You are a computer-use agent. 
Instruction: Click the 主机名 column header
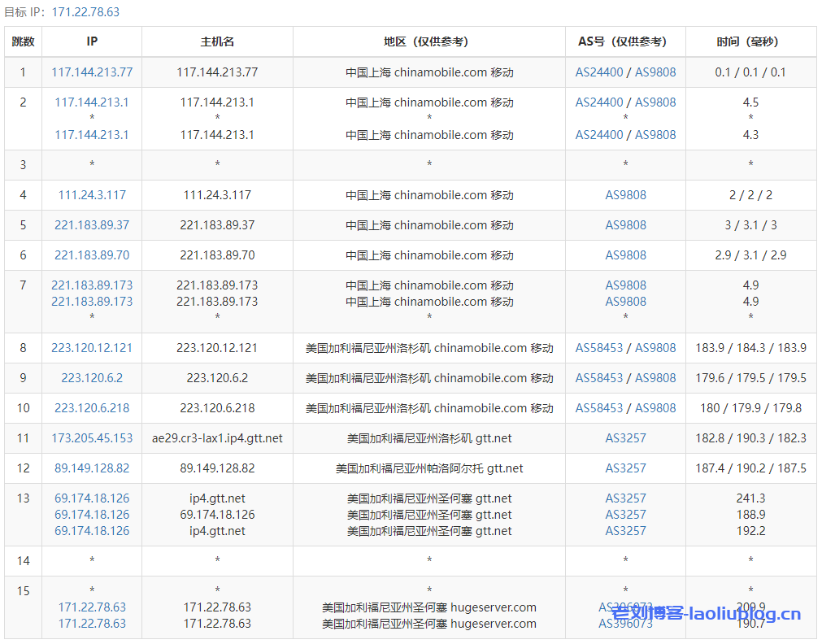(x=217, y=41)
